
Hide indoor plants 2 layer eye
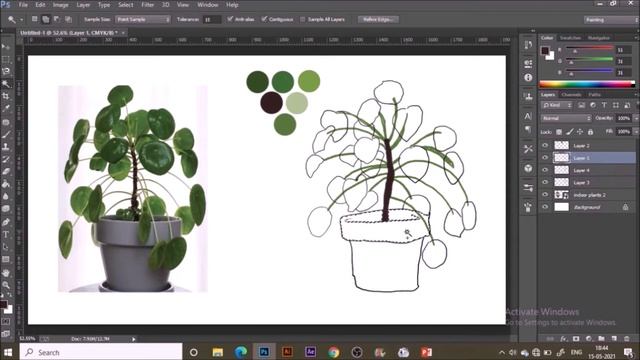pyautogui.click(x=545, y=195)
